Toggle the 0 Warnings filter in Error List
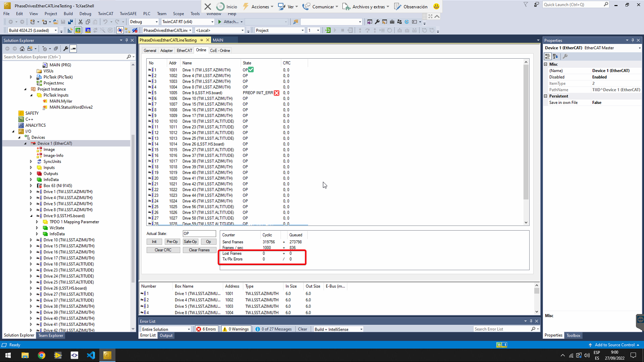 (x=236, y=329)
